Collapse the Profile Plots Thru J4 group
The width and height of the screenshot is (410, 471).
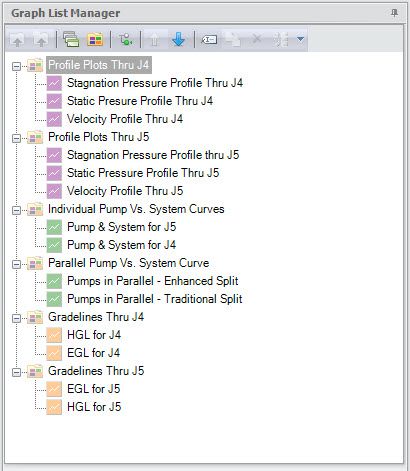click(x=16, y=66)
